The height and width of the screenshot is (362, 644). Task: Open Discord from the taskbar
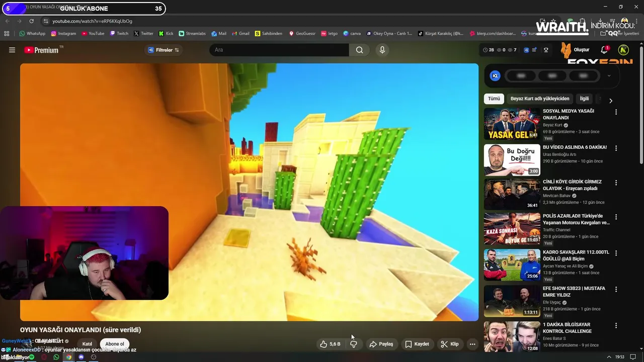[81, 357]
